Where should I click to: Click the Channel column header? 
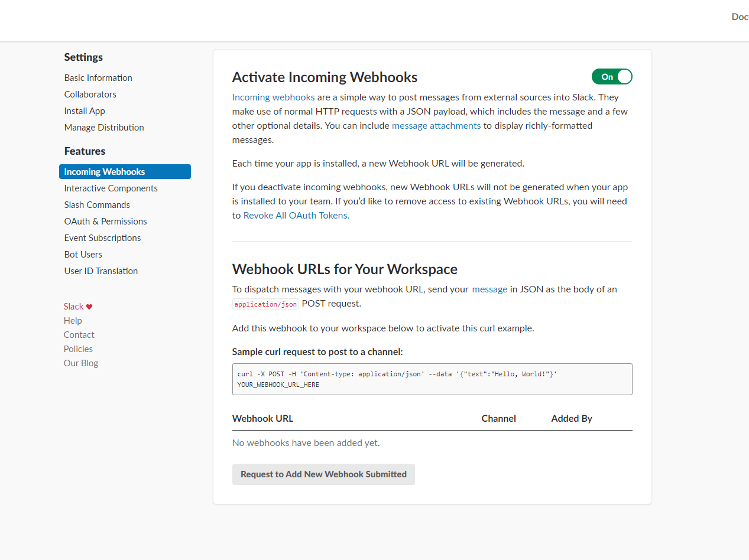pos(499,419)
